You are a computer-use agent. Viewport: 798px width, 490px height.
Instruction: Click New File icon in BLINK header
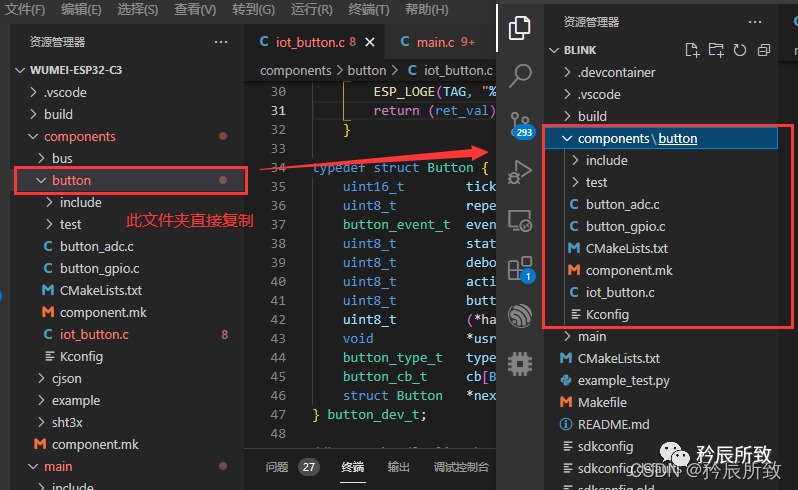click(692, 50)
